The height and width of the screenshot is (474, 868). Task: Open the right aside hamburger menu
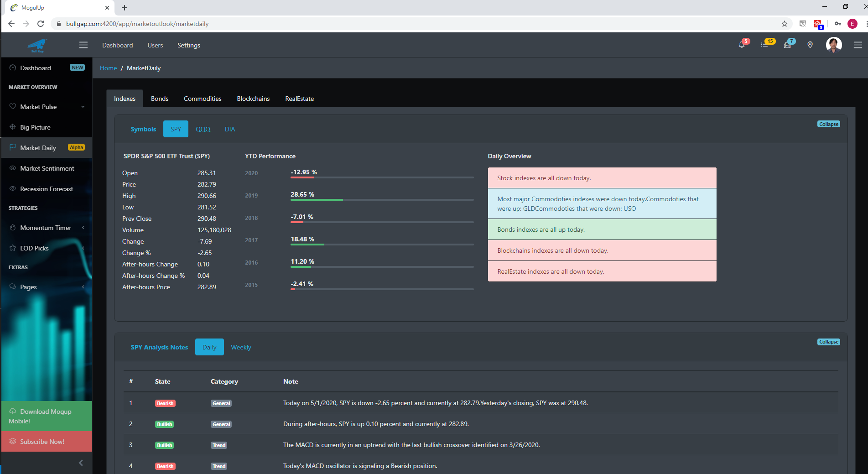pyautogui.click(x=858, y=45)
